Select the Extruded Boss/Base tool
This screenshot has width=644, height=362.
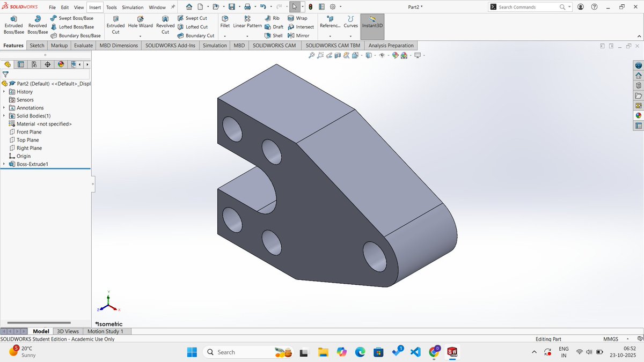14,25
